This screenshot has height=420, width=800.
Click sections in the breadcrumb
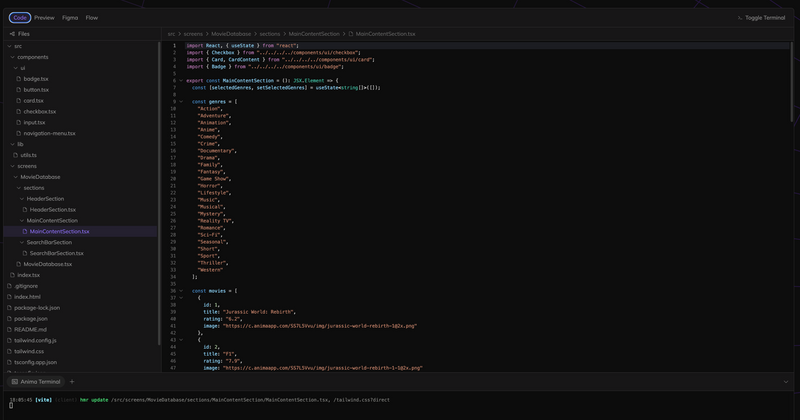click(x=270, y=34)
